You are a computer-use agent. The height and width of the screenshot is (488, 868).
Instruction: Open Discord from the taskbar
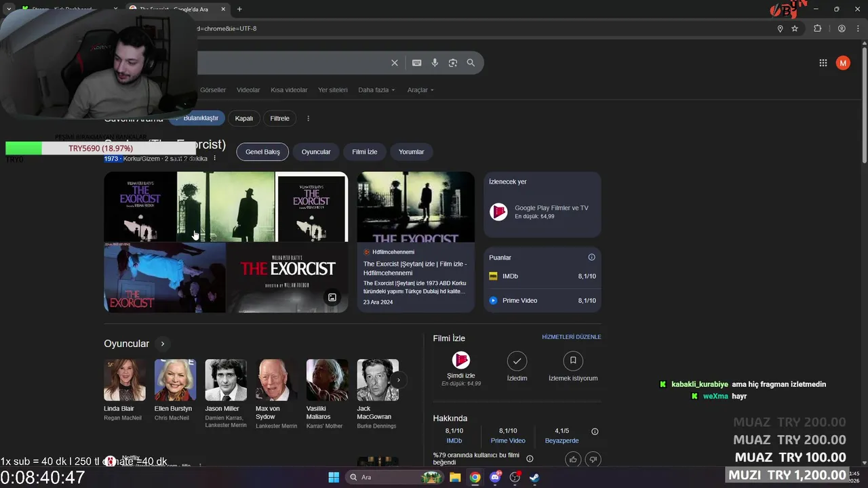pos(495,477)
